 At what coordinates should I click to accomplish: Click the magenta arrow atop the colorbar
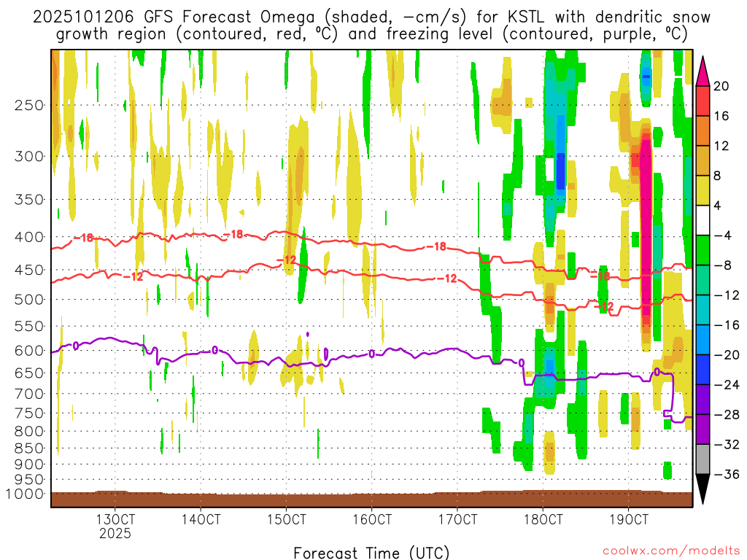point(703,71)
